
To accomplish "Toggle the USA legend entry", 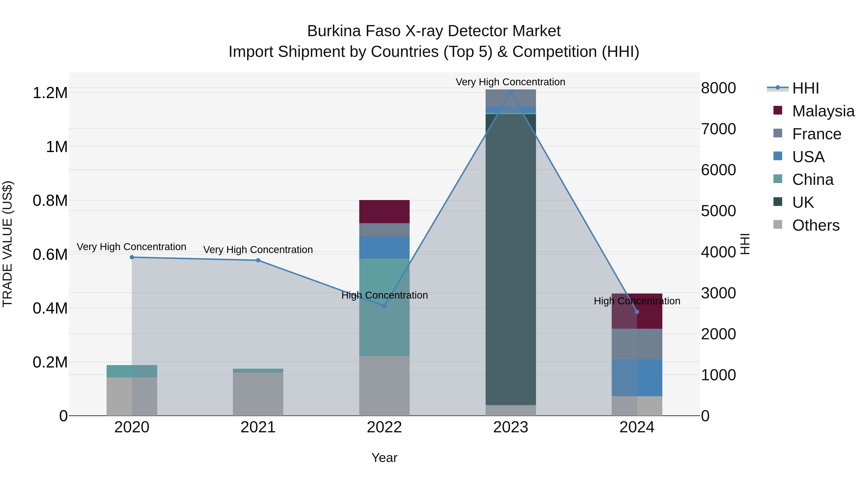I will [799, 157].
